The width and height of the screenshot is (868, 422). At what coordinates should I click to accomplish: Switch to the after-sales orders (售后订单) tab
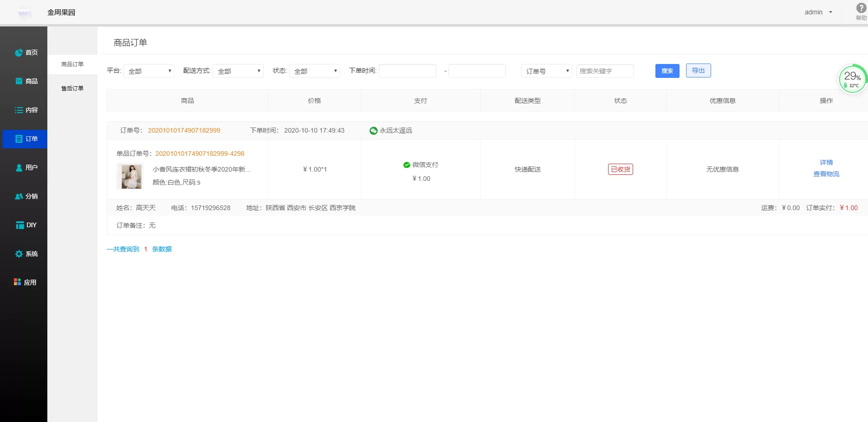pyautogui.click(x=72, y=88)
